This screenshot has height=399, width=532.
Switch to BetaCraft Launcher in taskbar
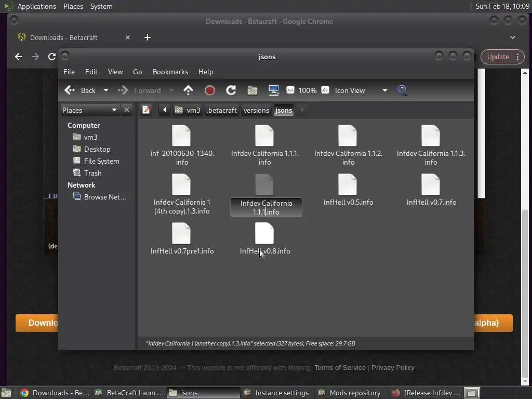(x=129, y=393)
